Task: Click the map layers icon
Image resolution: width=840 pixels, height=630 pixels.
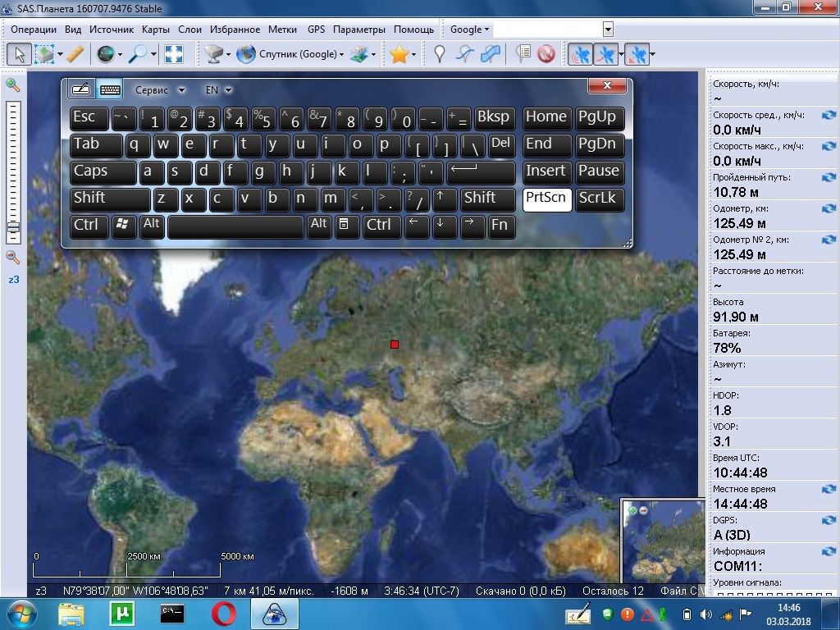Action: [x=358, y=54]
